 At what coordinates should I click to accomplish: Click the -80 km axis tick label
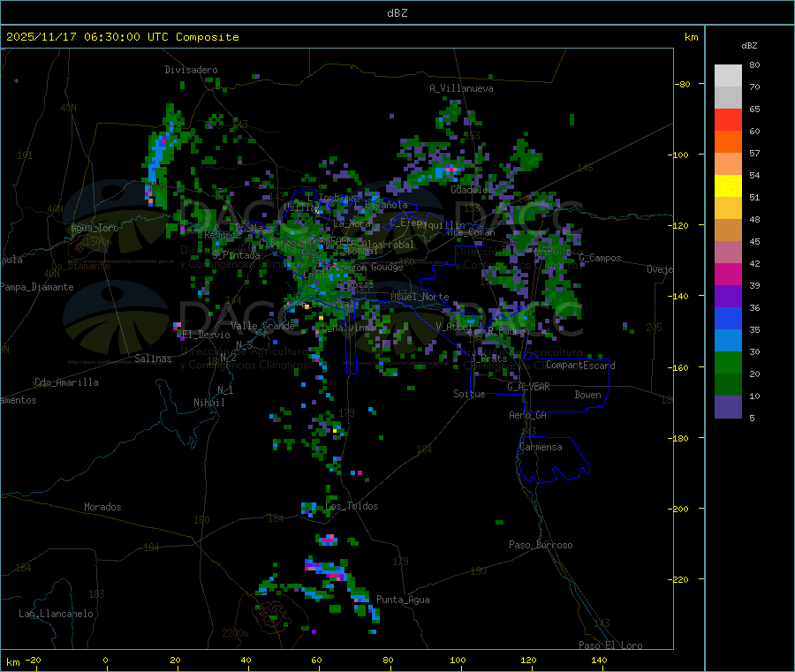click(683, 84)
